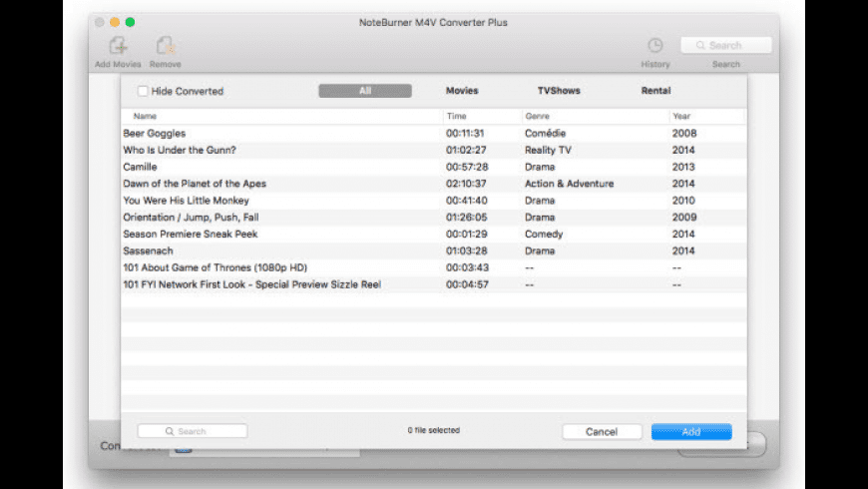Image resolution: width=868 pixels, height=489 pixels.
Task: Click the Add Movies icon
Action: [119, 46]
